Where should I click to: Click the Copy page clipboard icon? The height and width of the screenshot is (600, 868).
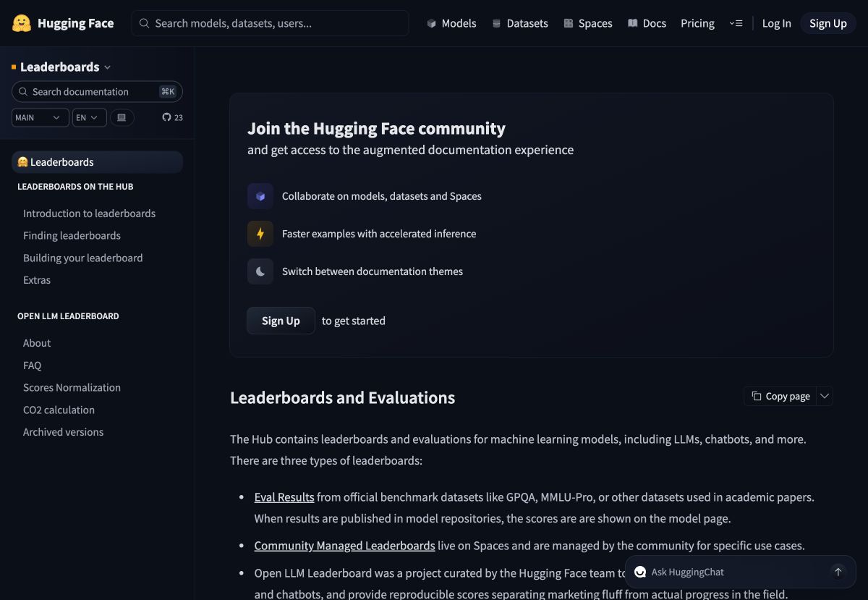pos(757,396)
